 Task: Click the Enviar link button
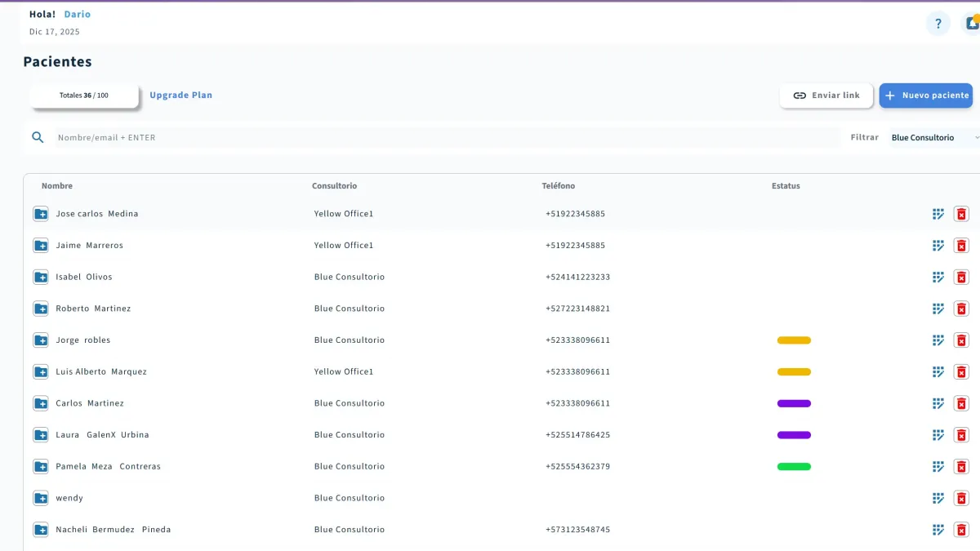coord(826,96)
